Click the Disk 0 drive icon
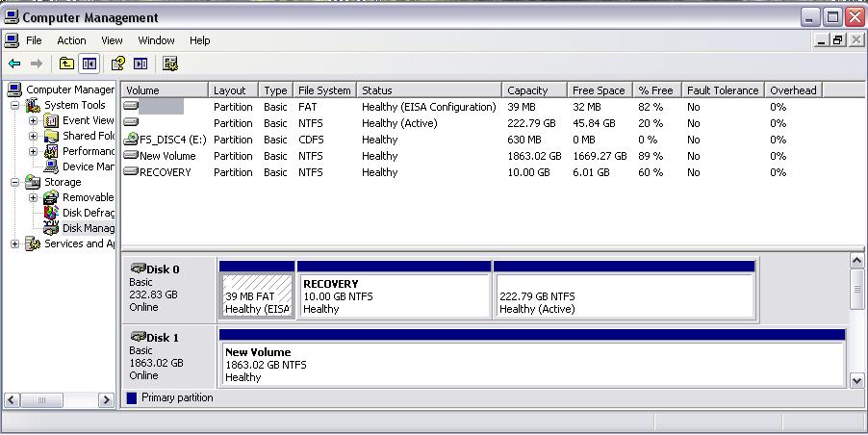The image size is (868, 435). [x=138, y=269]
